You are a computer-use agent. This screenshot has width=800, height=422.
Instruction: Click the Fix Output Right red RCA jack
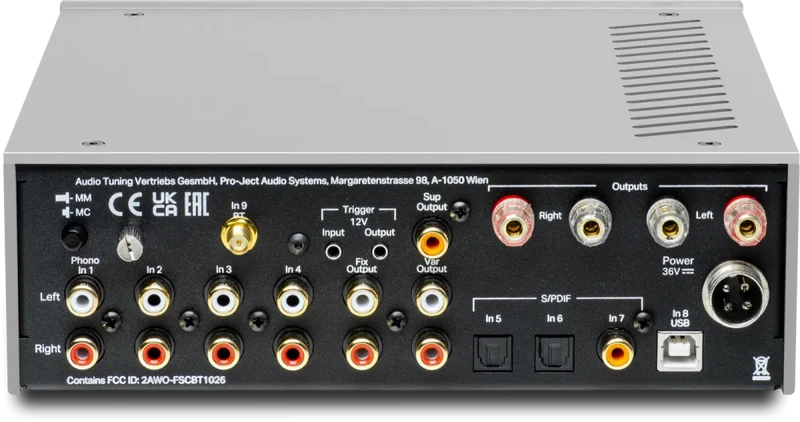click(363, 350)
